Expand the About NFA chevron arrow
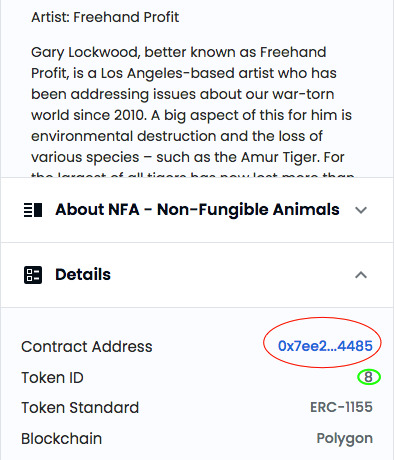 point(361,210)
